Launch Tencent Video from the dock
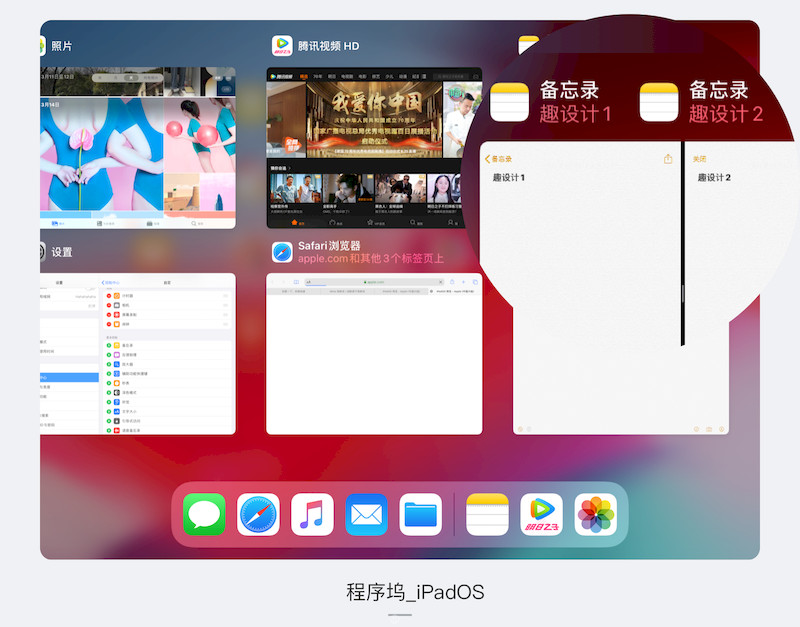The image size is (800, 627). coord(541,514)
